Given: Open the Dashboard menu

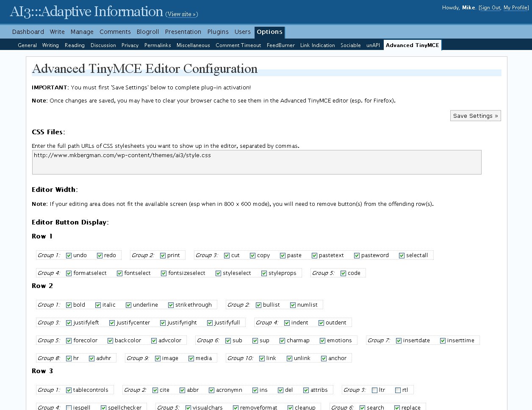Looking at the screenshot, I should [x=28, y=32].
